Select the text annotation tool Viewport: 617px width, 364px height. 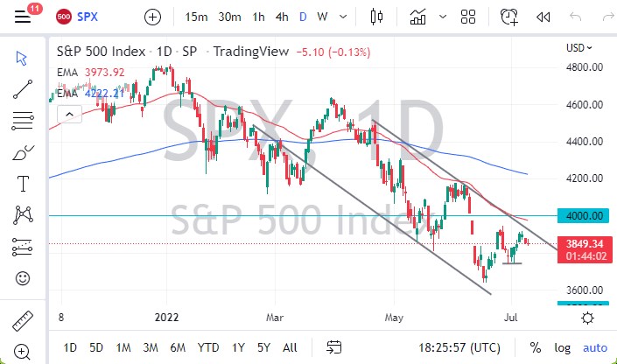[x=24, y=183]
